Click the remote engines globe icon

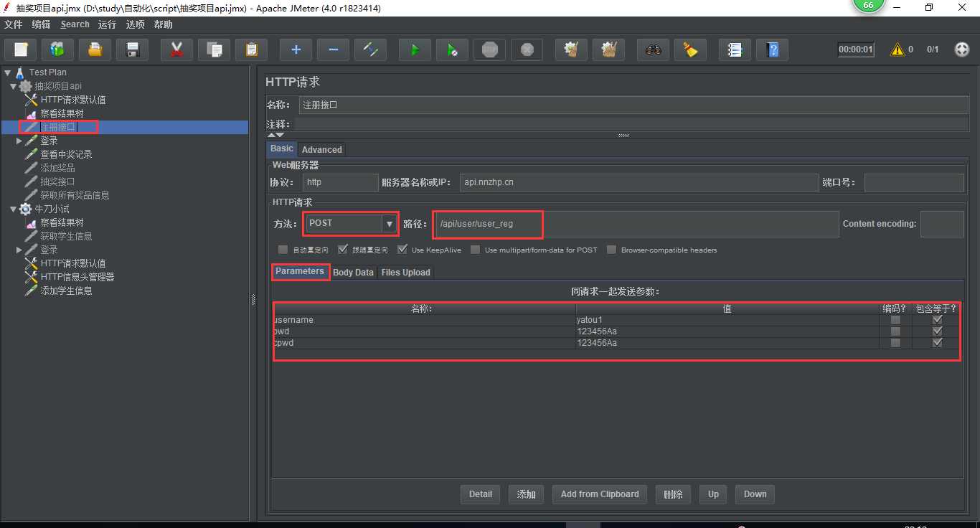tap(962, 49)
